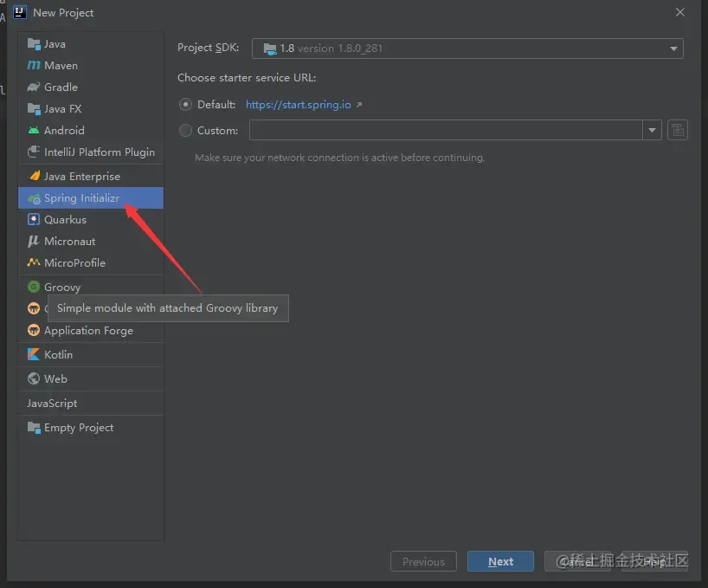Image resolution: width=708 pixels, height=588 pixels.
Task: Click the Next button
Action: pos(500,561)
